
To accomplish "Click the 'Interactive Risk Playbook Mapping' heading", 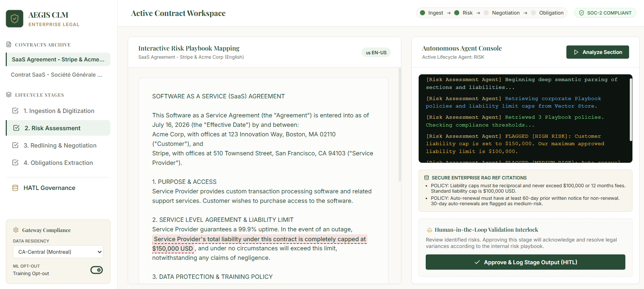I will pos(189,48).
